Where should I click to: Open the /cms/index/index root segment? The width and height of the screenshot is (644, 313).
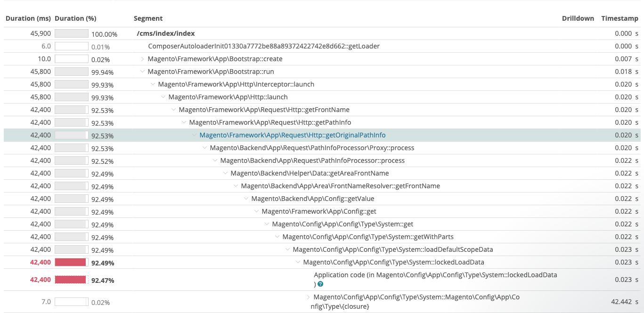tap(166, 33)
